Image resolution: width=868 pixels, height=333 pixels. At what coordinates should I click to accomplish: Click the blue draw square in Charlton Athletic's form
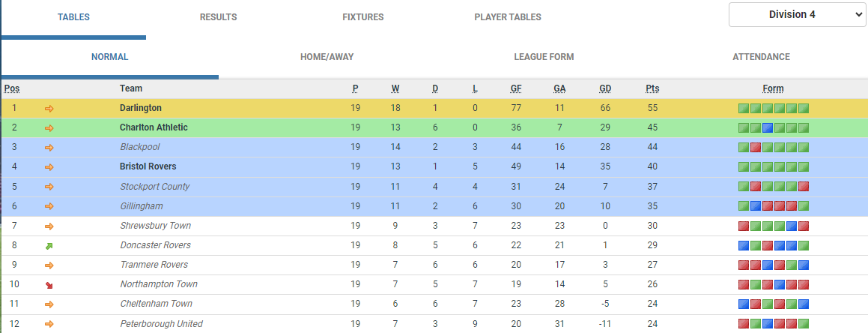[x=767, y=128]
